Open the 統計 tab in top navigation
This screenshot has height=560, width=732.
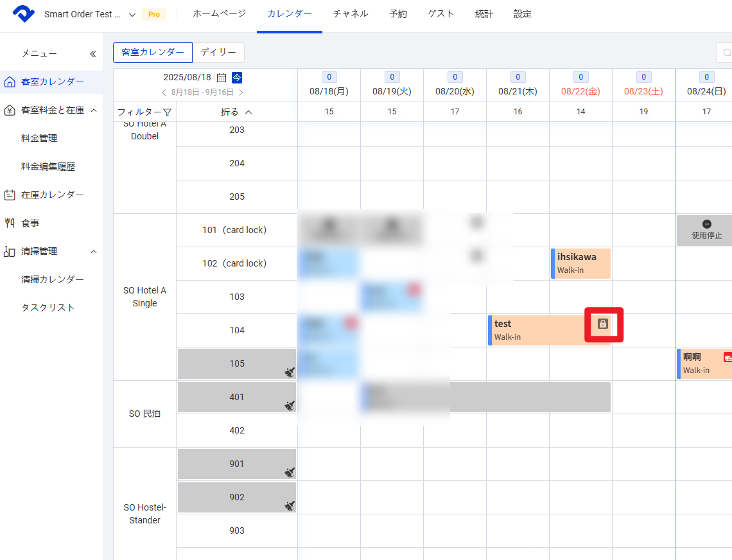pyautogui.click(x=484, y=14)
